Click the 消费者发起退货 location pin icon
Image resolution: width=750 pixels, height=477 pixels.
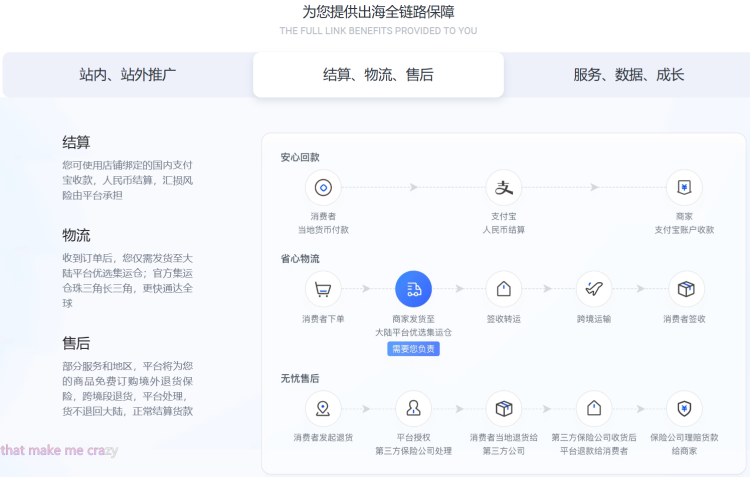click(x=323, y=409)
